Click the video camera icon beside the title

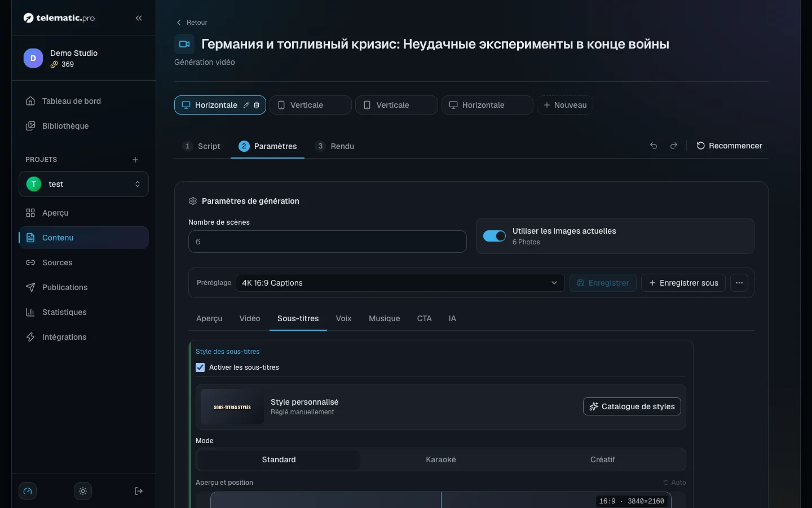coord(184,44)
